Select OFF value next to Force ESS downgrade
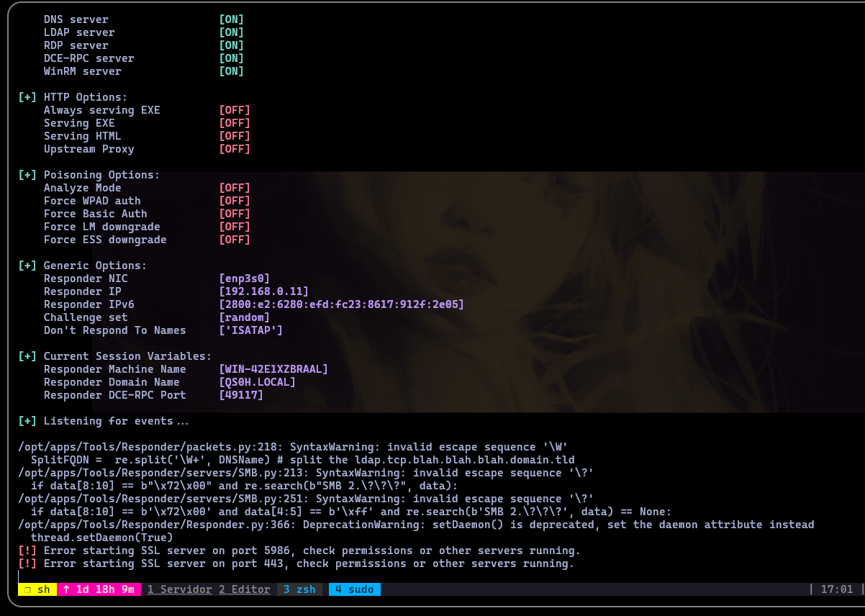The width and height of the screenshot is (865, 616). pyautogui.click(x=235, y=240)
